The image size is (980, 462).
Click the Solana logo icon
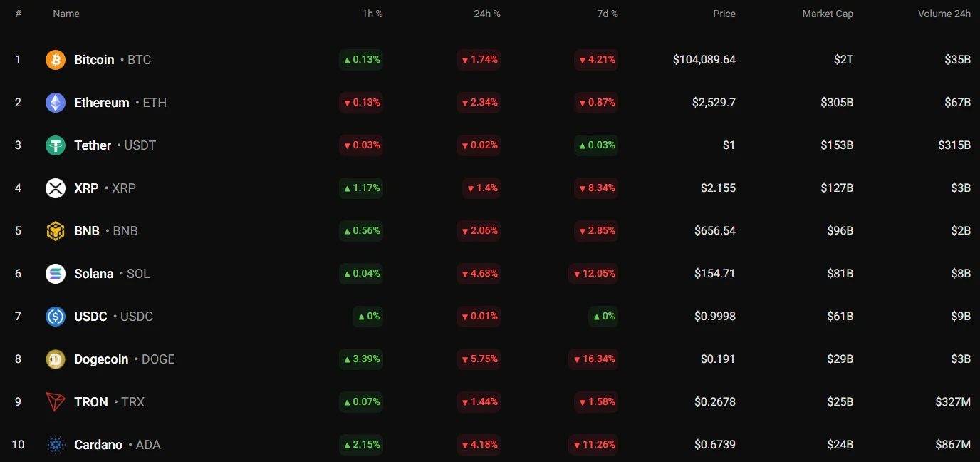pyautogui.click(x=56, y=274)
